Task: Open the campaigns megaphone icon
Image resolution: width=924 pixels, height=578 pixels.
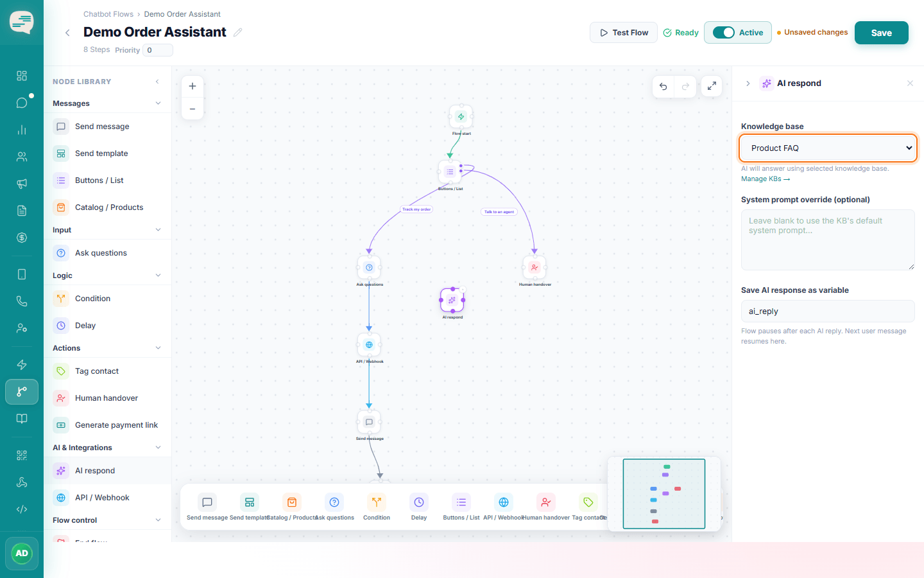Action: [x=22, y=184]
